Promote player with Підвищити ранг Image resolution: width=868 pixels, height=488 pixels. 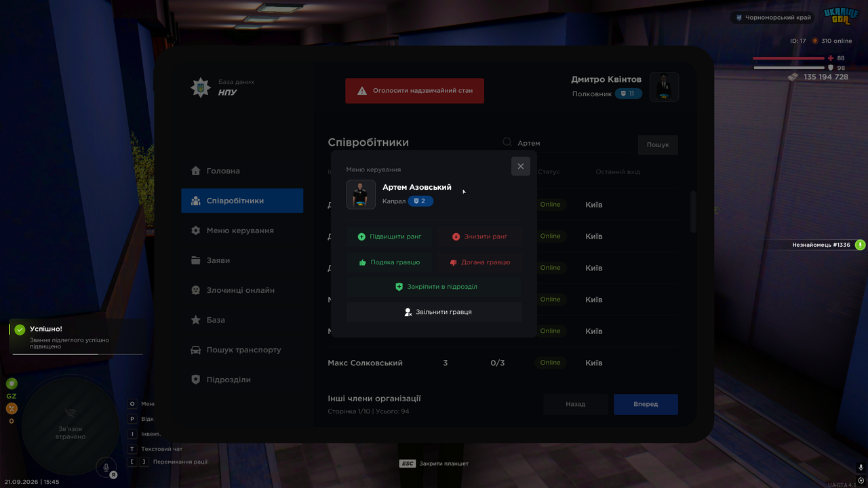389,237
